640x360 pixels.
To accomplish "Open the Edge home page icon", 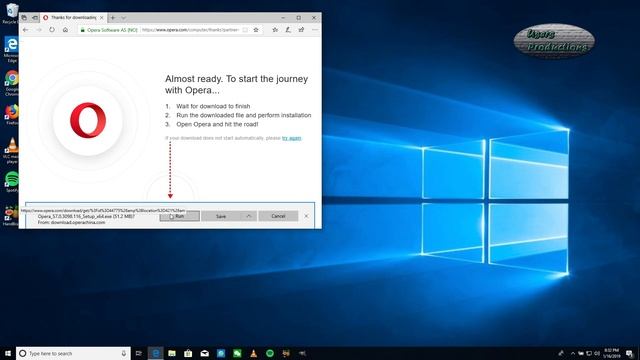I will [65, 30].
